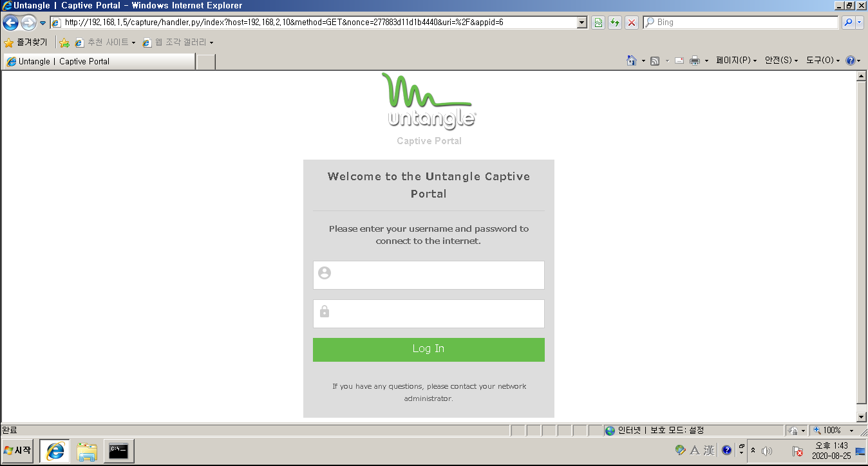Open 웹 조각 갤러리 web slice link
This screenshot has width=868, height=466.
click(178, 42)
